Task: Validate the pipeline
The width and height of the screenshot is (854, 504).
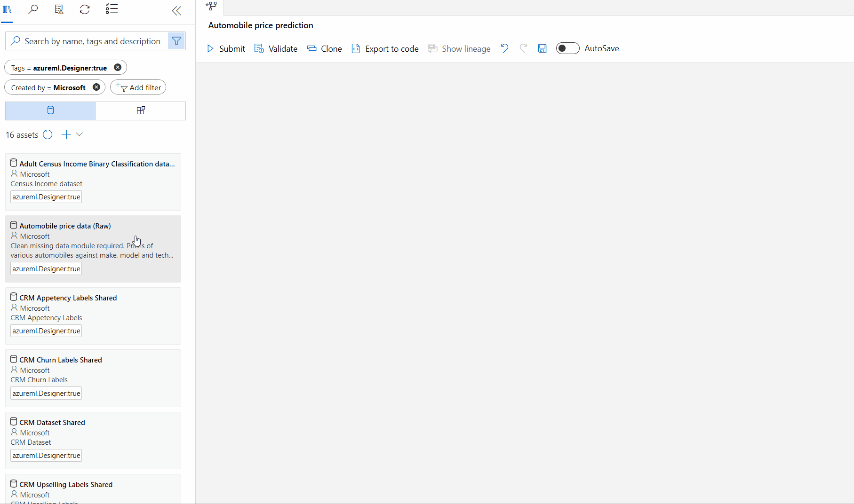Action: 276,48
